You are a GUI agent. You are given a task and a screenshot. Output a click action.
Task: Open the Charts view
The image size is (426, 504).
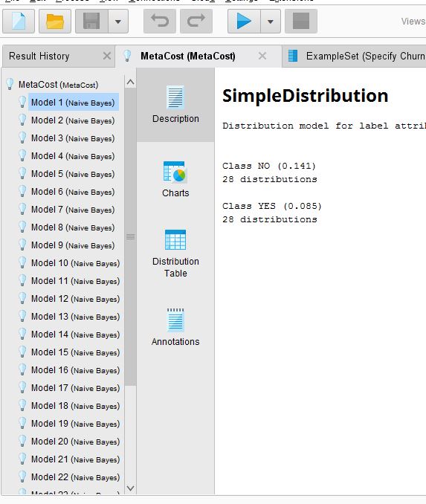click(x=175, y=179)
